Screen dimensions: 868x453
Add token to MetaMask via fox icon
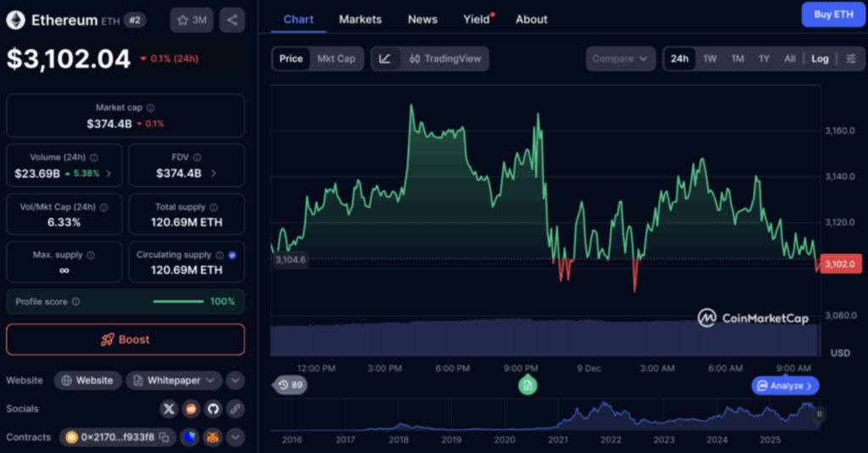tap(213, 438)
